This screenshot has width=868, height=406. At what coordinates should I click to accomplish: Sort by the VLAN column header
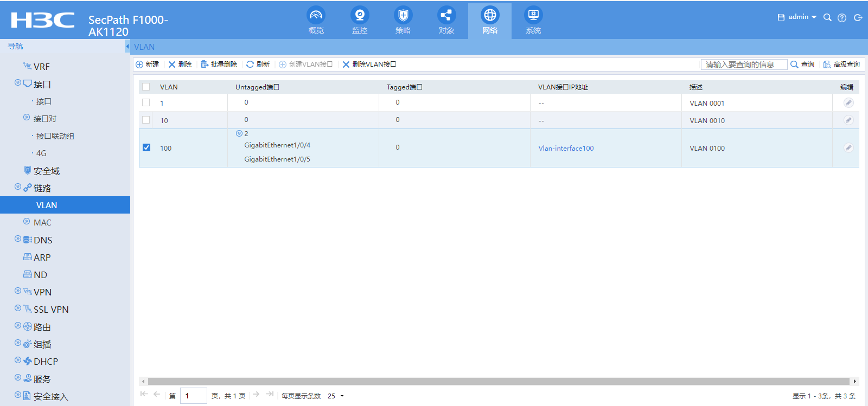click(169, 87)
